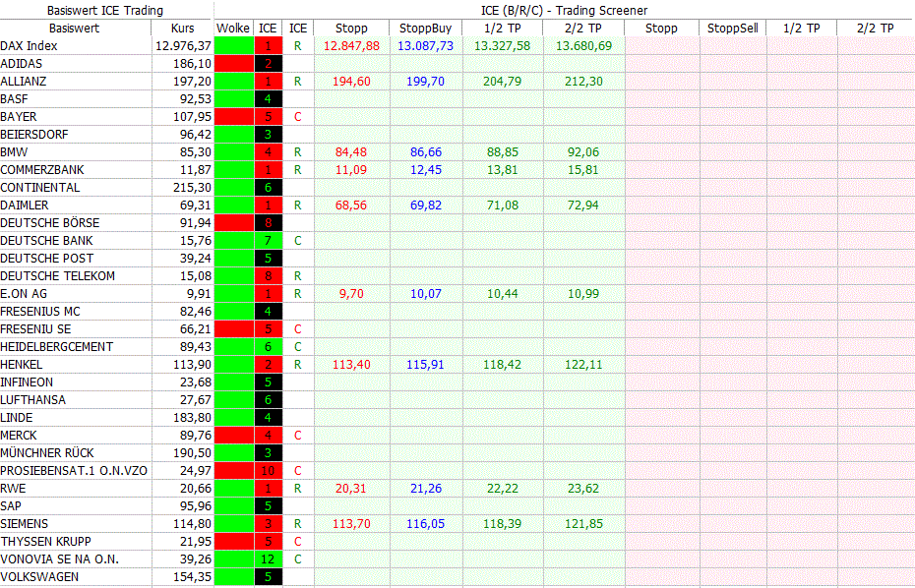Image resolution: width=915 pixels, height=588 pixels.
Task: Click the red Wolke cell for ADIDAS
Action: point(234,64)
